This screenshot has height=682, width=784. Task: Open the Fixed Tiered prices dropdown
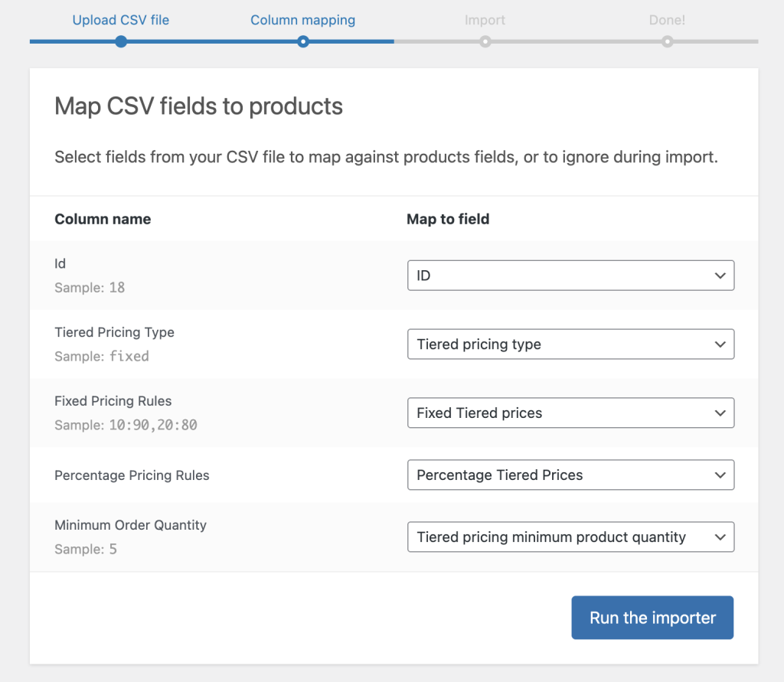pyautogui.click(x=570, y=413)
